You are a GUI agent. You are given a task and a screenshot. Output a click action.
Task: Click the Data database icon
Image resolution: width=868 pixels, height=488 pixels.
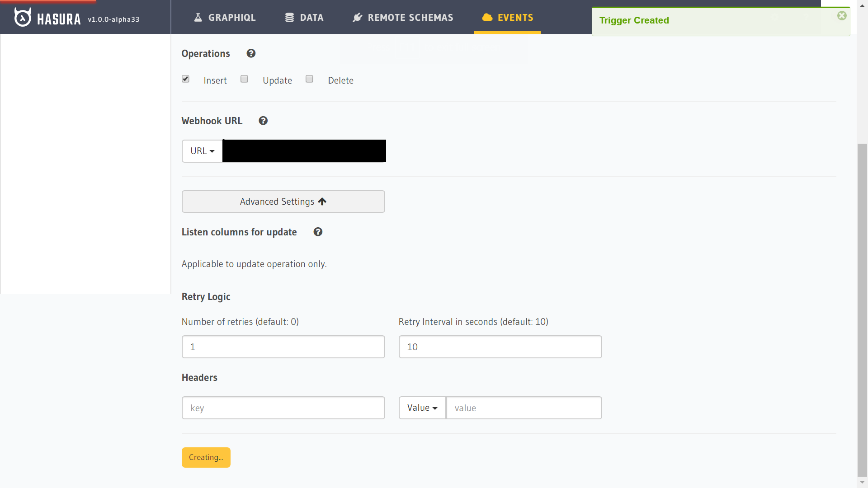coord(289,18)
